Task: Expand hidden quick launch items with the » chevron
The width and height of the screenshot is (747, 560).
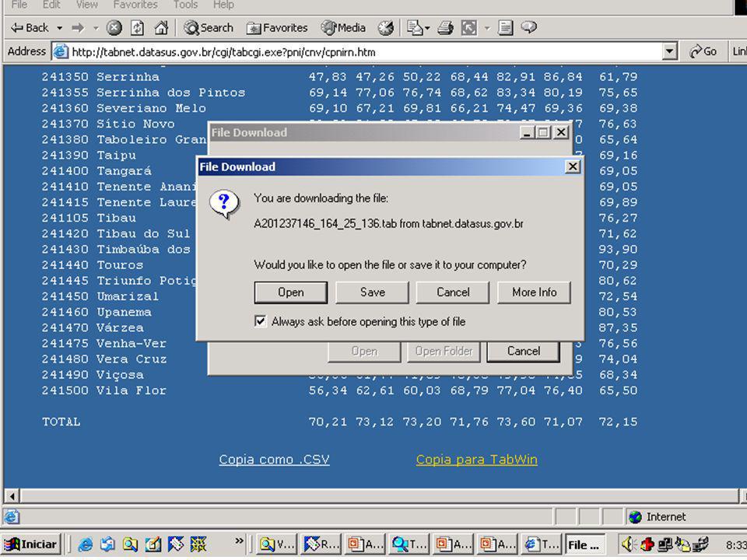Action: pyautogui.click(x=239, y=541)
